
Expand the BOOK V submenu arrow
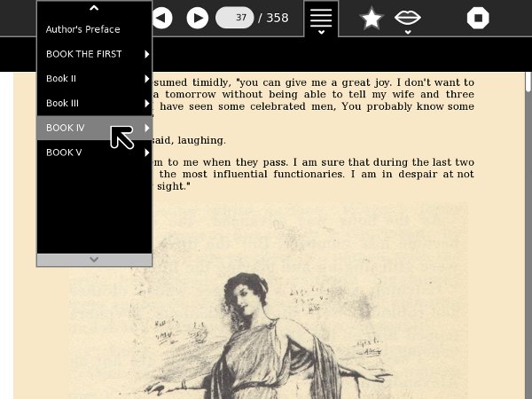click(x=146, y=153)
